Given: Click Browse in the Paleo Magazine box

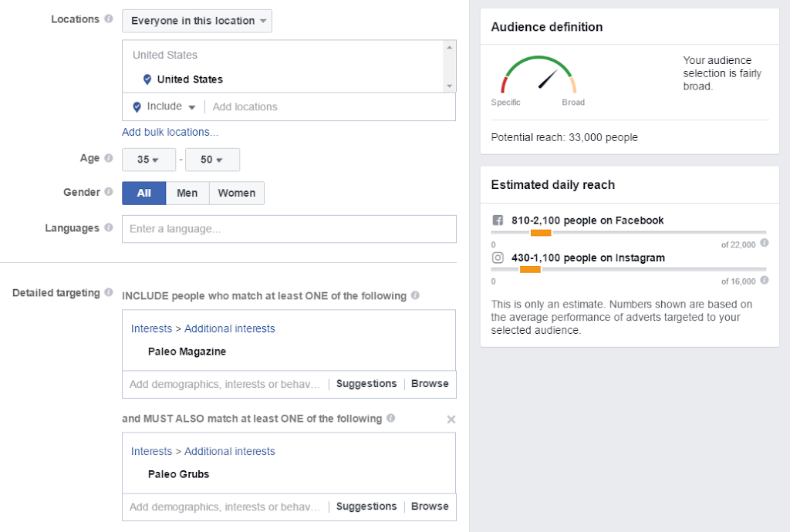Looking at the screenshot, I should [x=430, y=383].
